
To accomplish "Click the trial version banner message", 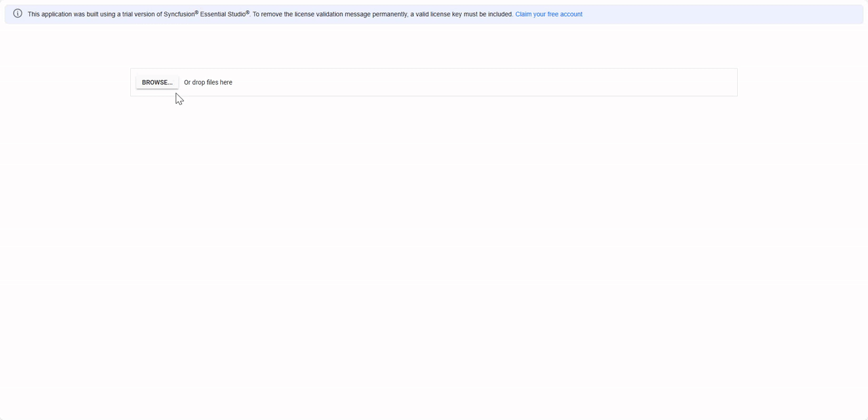I will [270, 14].
